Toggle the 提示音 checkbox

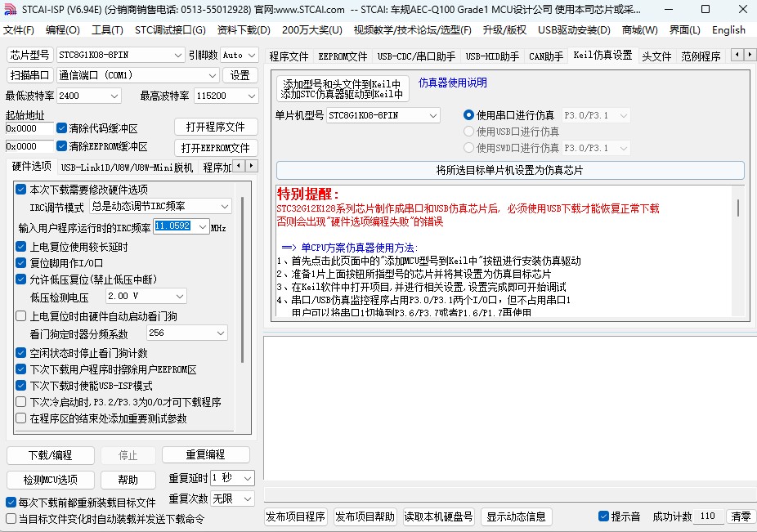tap(603, 516)
